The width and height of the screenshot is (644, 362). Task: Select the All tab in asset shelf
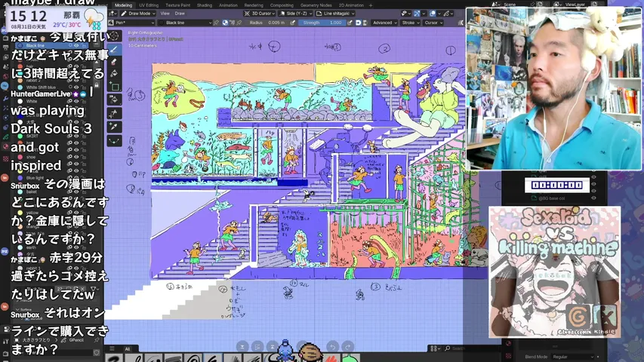128,349
